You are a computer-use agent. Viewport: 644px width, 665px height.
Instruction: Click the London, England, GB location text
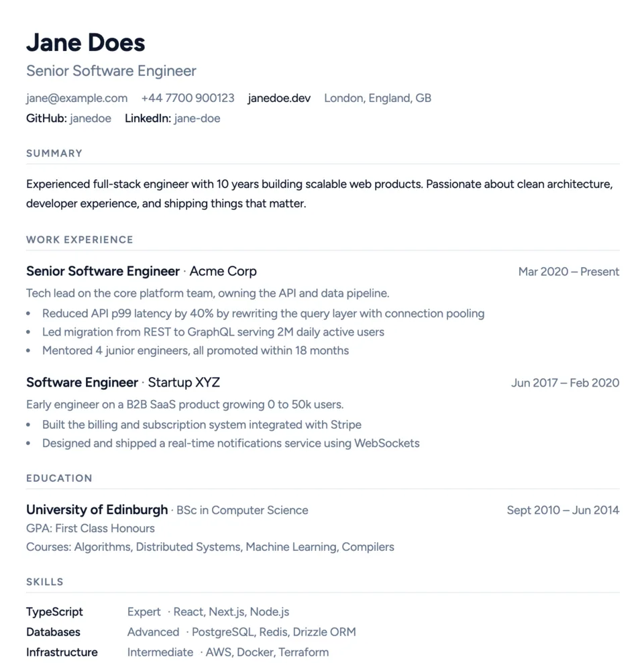tap(378, 98)
